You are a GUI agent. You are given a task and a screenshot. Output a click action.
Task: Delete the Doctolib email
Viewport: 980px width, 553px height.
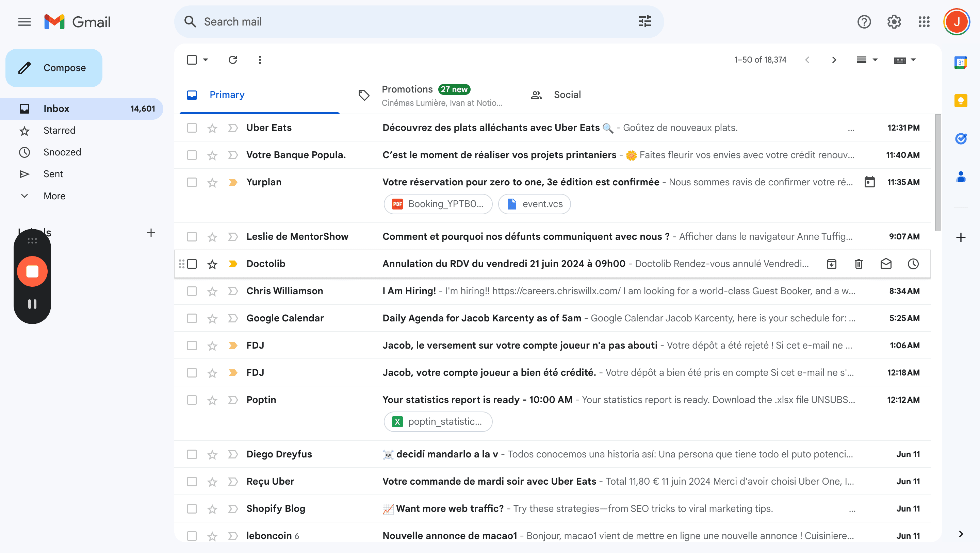pos(859,264)
